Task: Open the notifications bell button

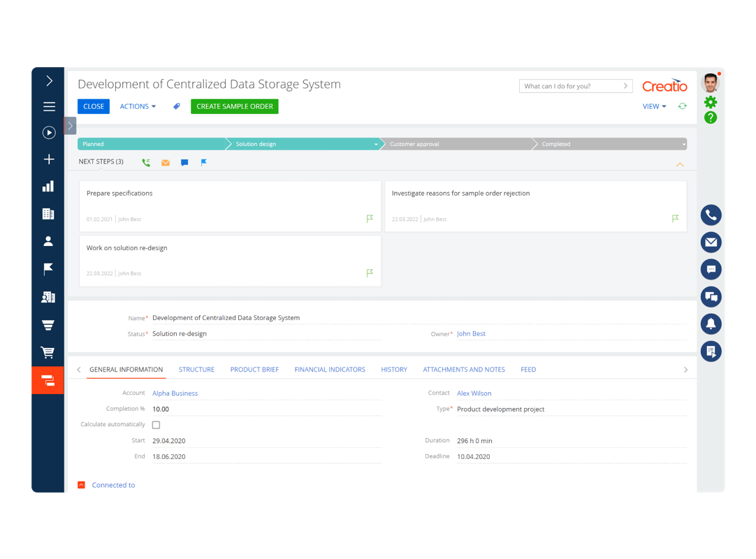Action: (711, 324)
